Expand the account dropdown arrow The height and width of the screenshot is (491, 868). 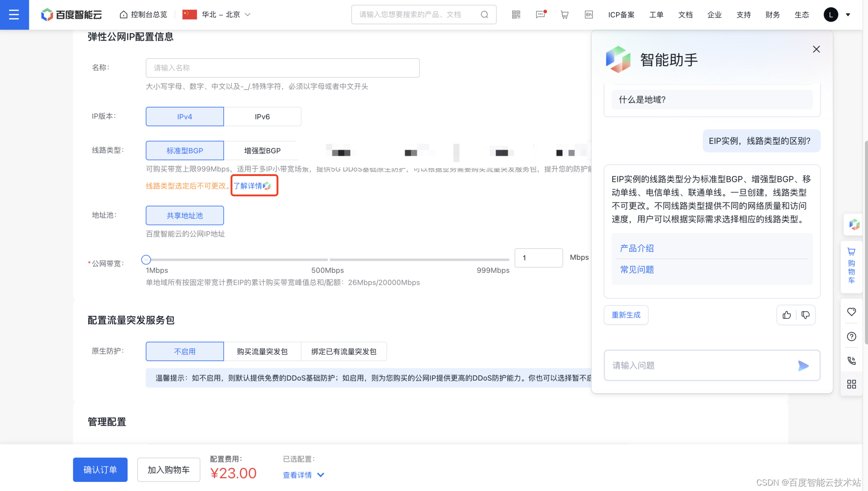point(848,14)
